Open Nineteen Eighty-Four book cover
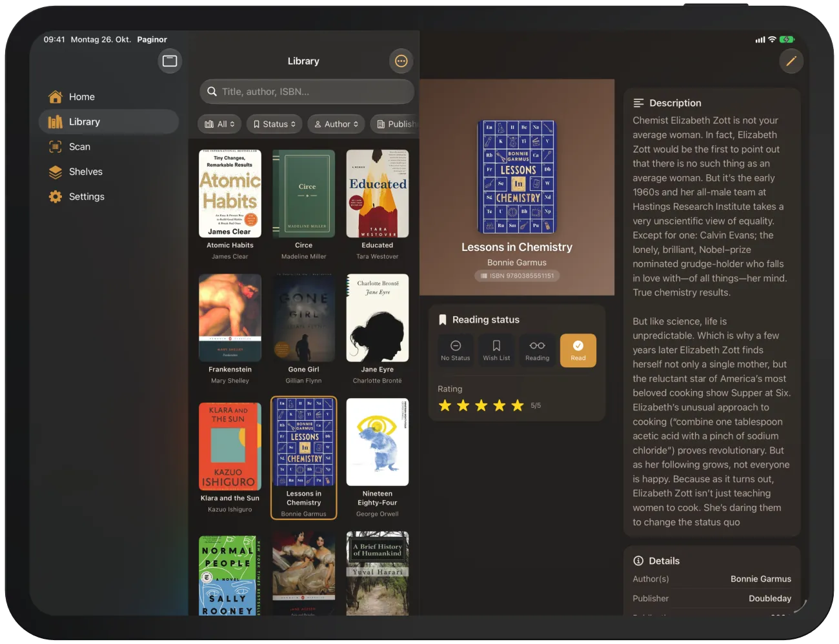 tap(378, 442)
